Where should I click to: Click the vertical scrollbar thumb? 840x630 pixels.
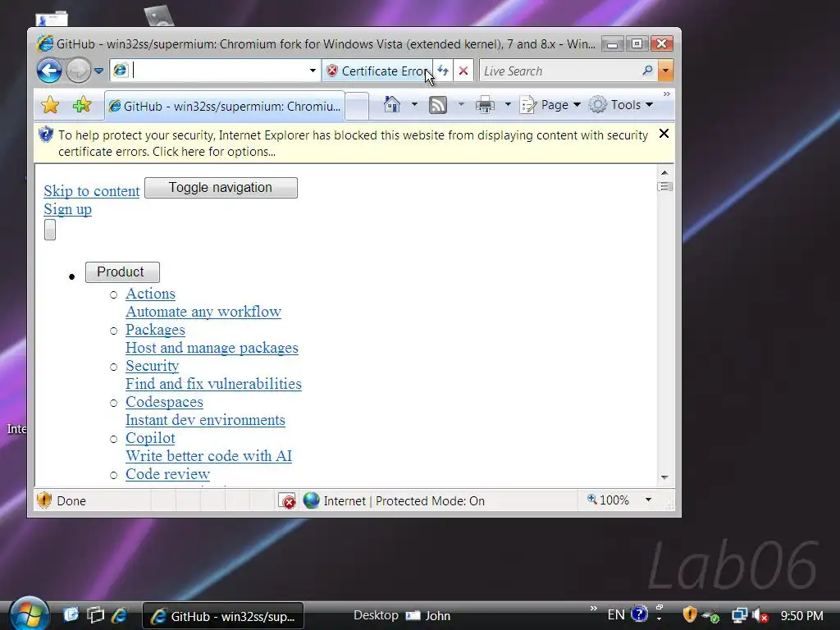pos(664,186)
